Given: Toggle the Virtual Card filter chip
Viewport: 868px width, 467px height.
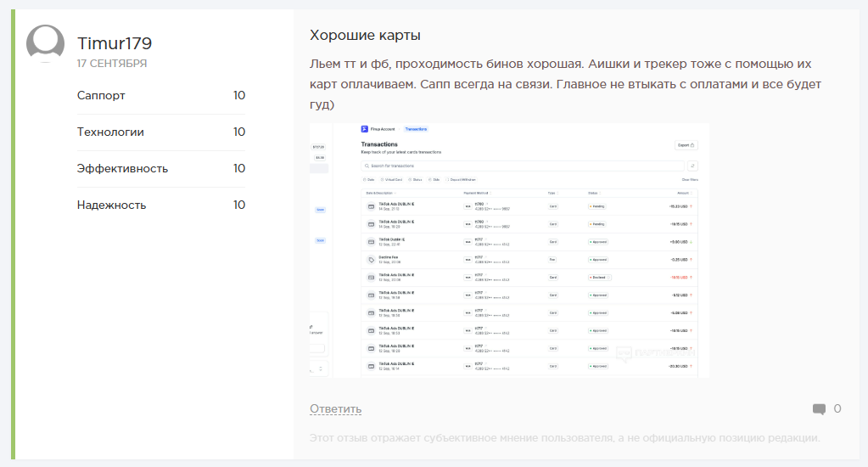Looking at the screenshot, I should [392, 180].
